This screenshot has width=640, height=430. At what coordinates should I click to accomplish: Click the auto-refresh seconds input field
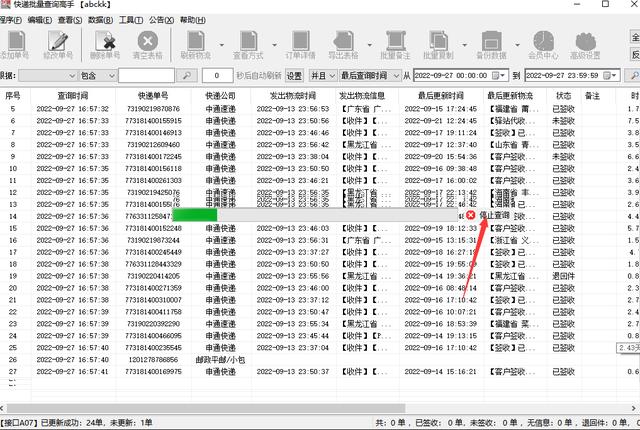pos(217,75)
